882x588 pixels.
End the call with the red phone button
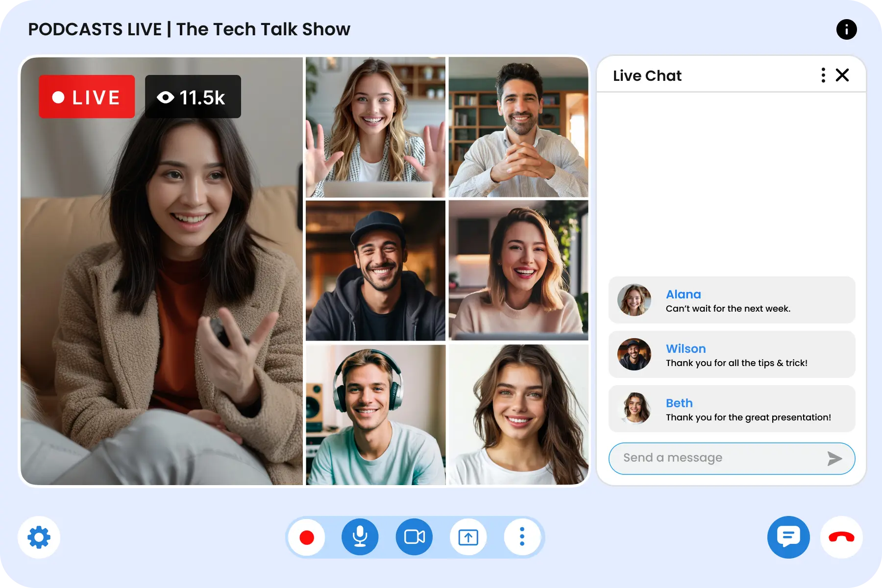pyautogui.click(x=841, y=537)
